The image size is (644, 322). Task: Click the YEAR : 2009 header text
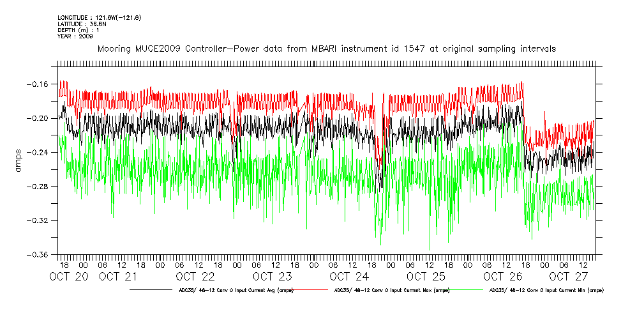(75, 36)
